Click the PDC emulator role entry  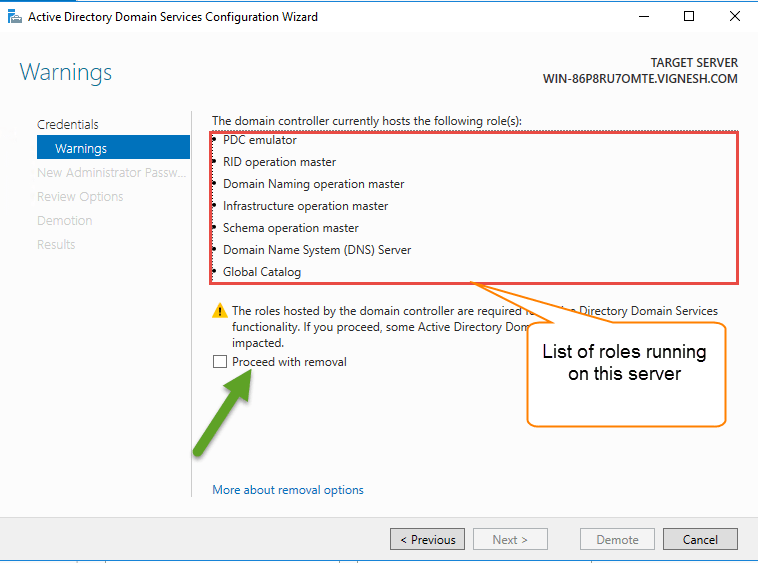[260, 140]
